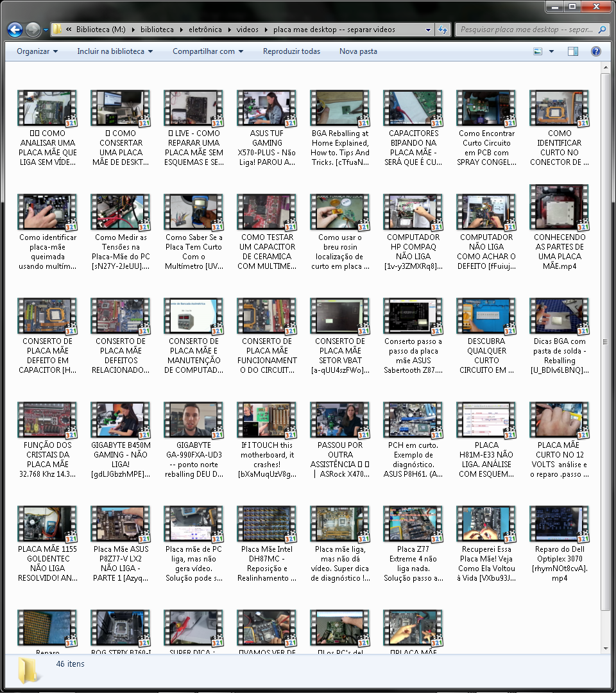Select 'If I TOUCH this motherboard, it crashes' video
The width and height of the screenshot is (616, 693).
tap(266, 440)
